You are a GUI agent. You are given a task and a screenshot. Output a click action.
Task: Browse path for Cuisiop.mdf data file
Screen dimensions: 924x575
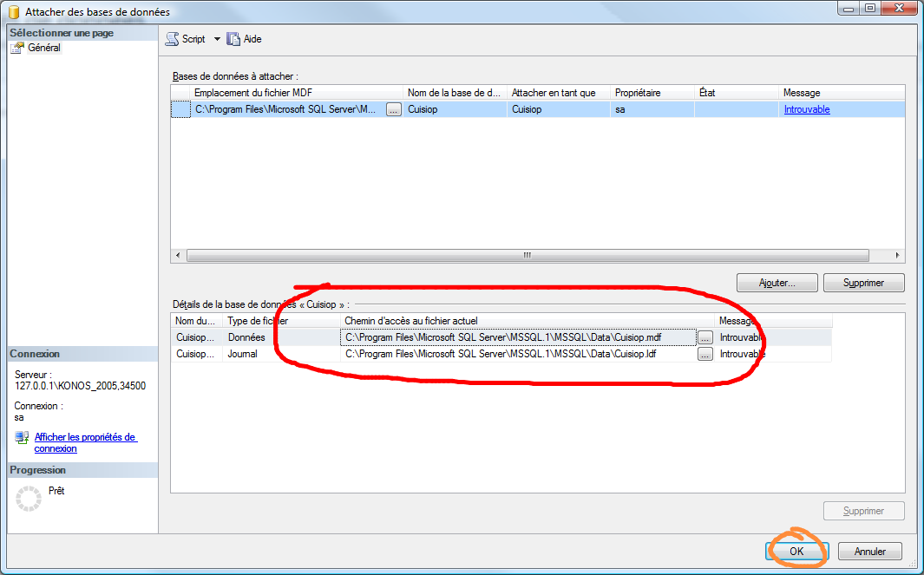[x=704, y=337]
